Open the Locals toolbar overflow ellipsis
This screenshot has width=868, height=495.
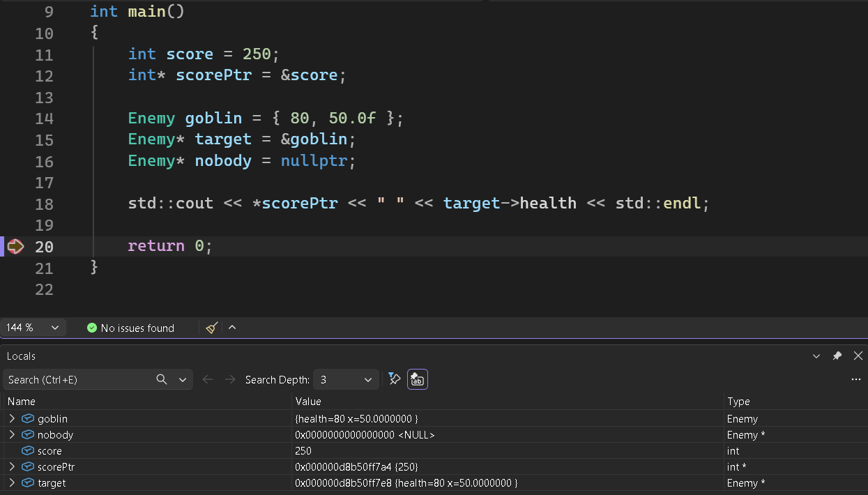pyautogui.click(x=856, y=379)
